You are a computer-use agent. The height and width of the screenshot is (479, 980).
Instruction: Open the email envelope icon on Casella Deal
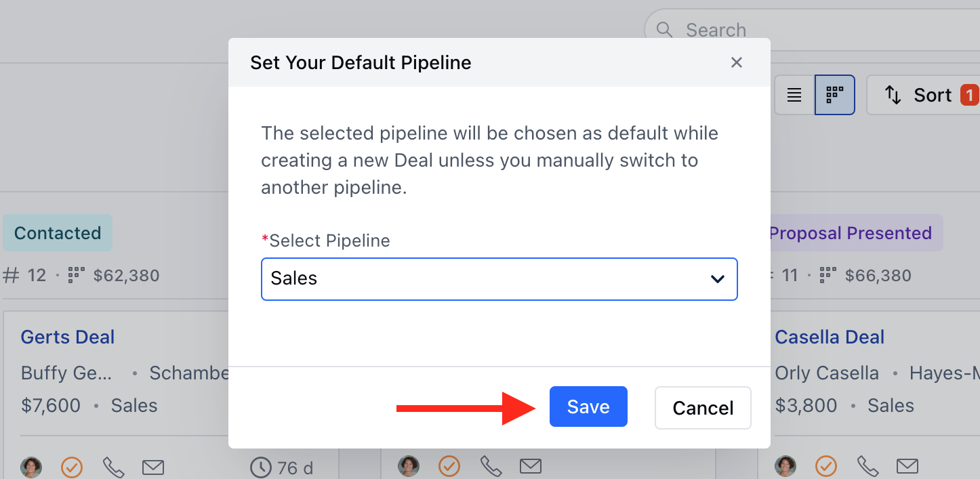tap(907, 466)
